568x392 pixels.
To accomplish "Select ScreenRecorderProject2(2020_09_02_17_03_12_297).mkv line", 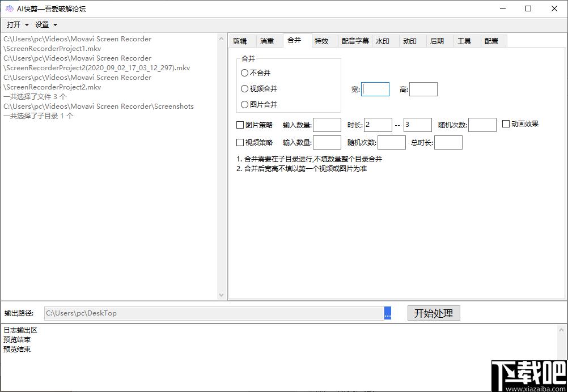I will pyautogui.click(x=97, y=63).
